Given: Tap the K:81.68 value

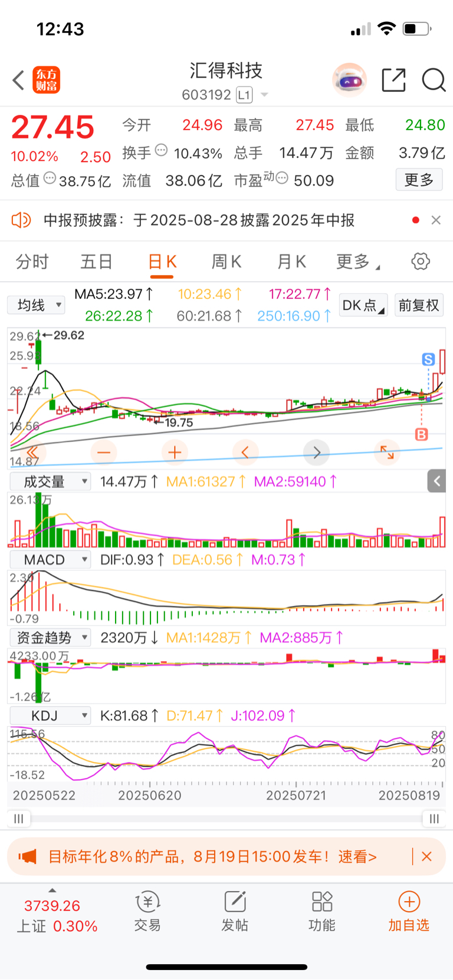Looking at the screenshot, I should pos(130,715).
